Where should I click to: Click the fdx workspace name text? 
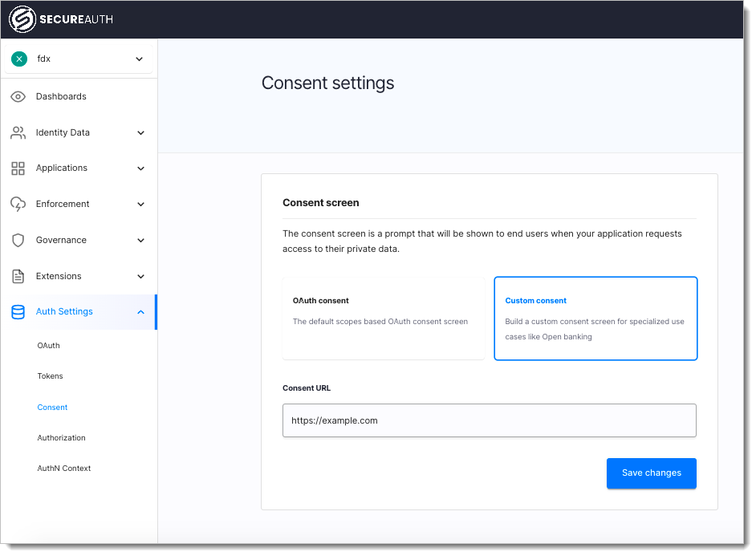(44, 59)
